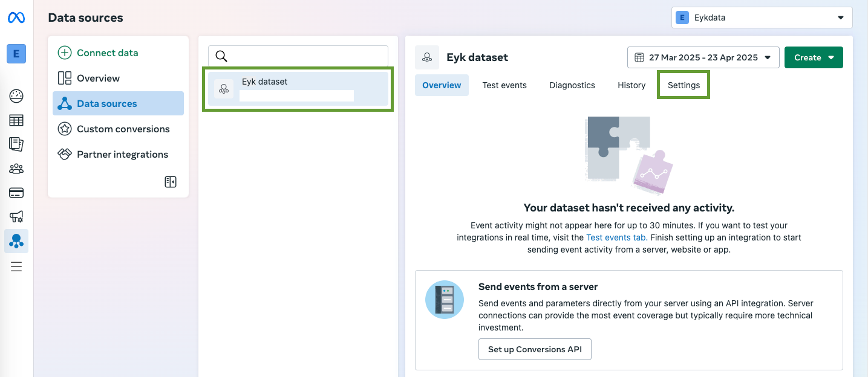Open the table grid icon in sidebar

click(x=16, y=120)
